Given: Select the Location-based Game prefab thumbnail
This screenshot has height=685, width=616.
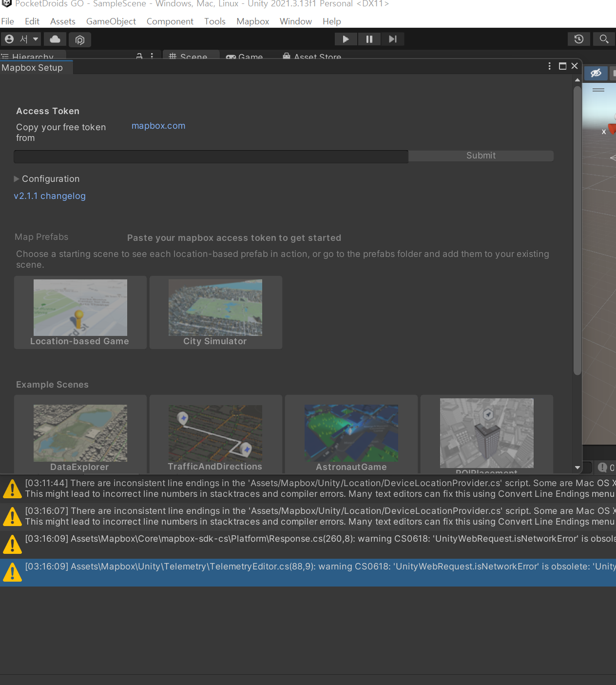Looking at the screenshot, I should 80,313.
